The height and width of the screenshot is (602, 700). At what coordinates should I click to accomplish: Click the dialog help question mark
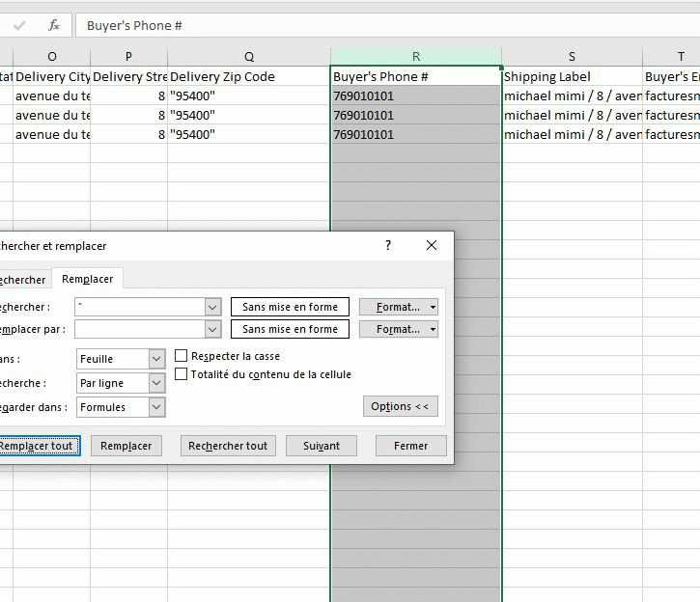click(388, 246)
